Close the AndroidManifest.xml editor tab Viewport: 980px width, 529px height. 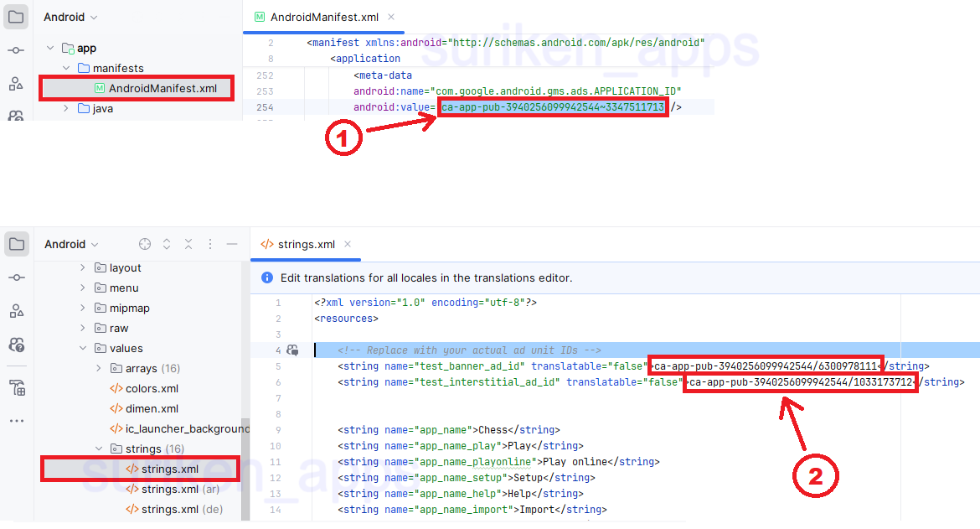point(391,17)
